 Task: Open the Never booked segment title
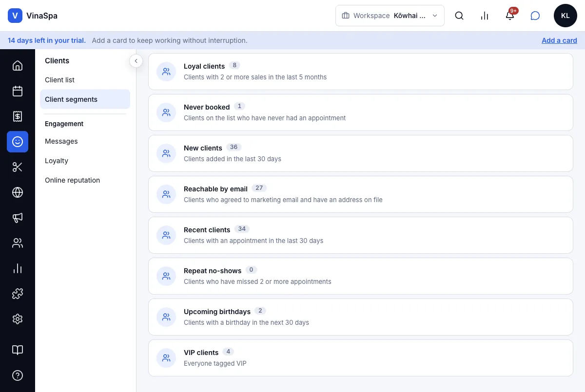click(x=207, y=107)
